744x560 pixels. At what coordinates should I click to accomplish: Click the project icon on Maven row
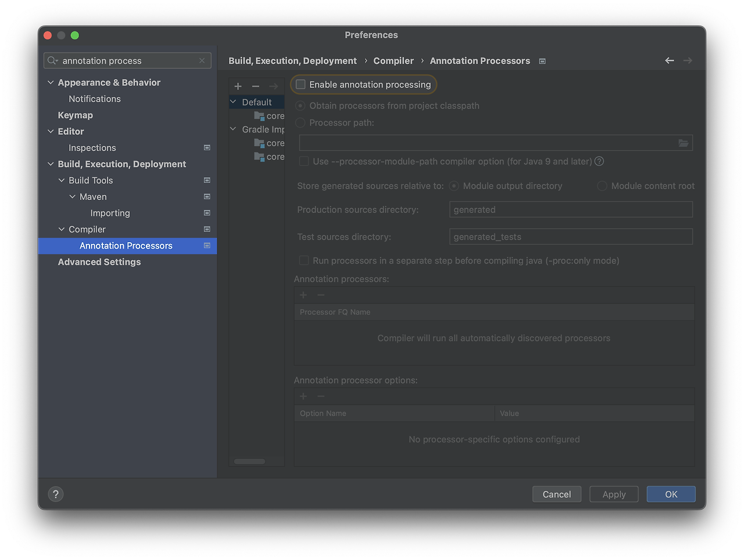(207, 196)
